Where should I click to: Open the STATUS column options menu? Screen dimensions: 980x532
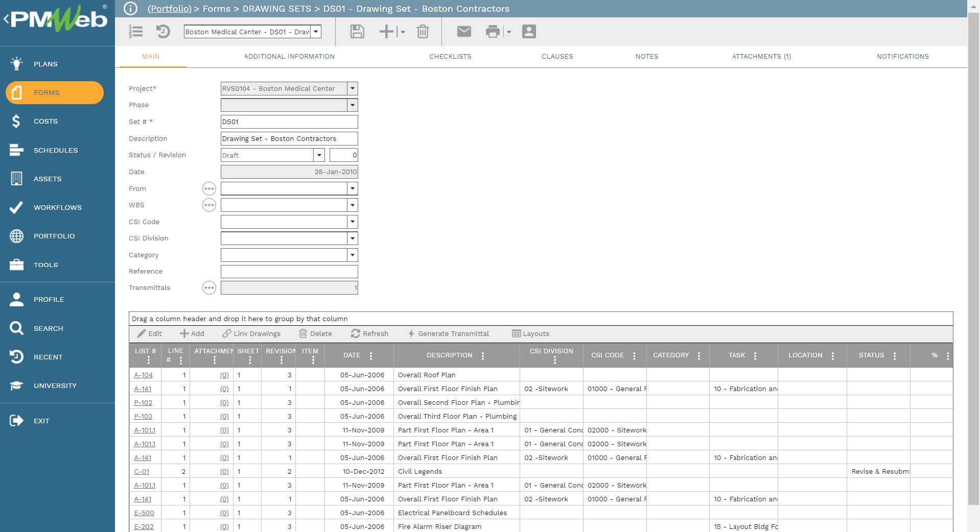coord(895,356)
